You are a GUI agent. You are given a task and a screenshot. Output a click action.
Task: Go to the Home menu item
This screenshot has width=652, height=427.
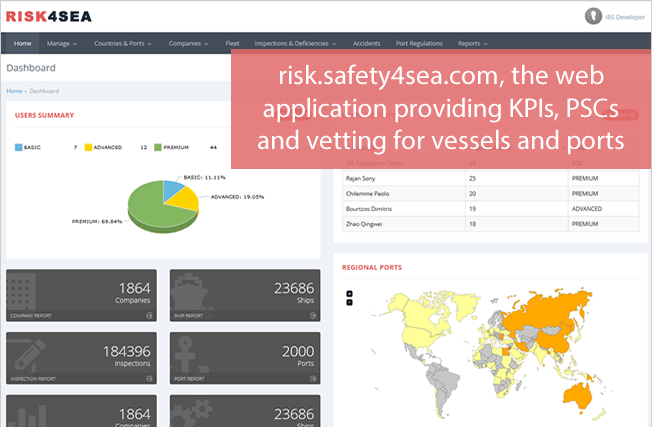pos(22,43)
